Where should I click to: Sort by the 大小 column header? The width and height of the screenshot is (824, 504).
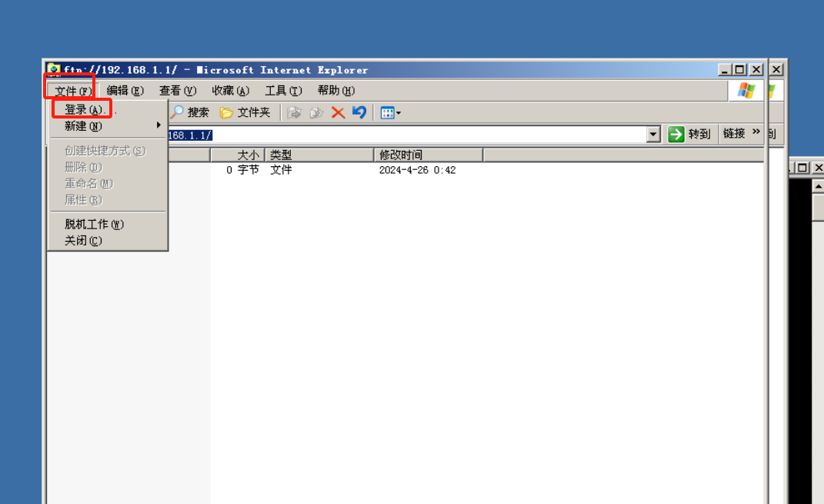pyautogui.click(x=238, y=155)
